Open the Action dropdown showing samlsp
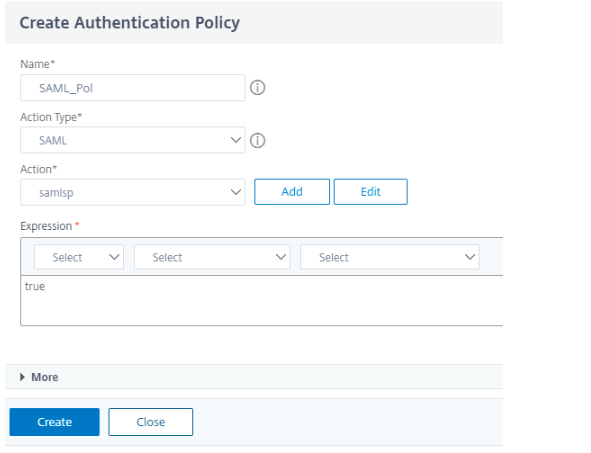Image resolution: width=591 pixels, height=453 pixels. (133, 192)
